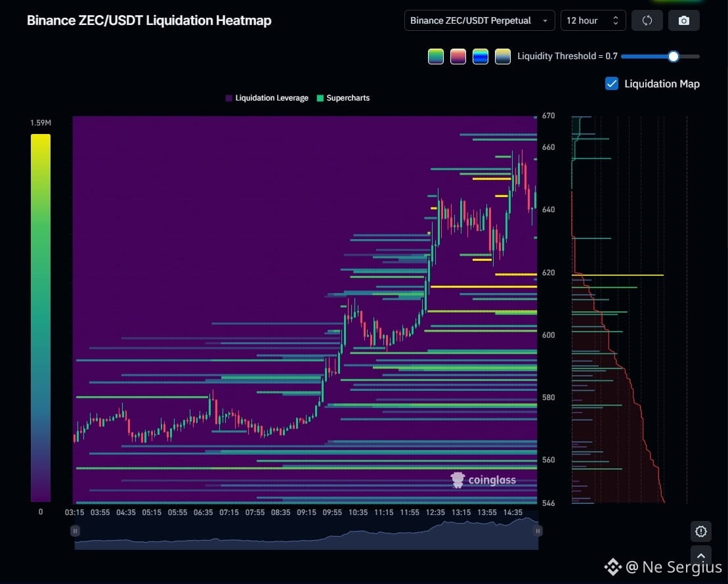Click the 12:35 time axis label
Viewport: 728px width, 584px height.
click(435, 512)
